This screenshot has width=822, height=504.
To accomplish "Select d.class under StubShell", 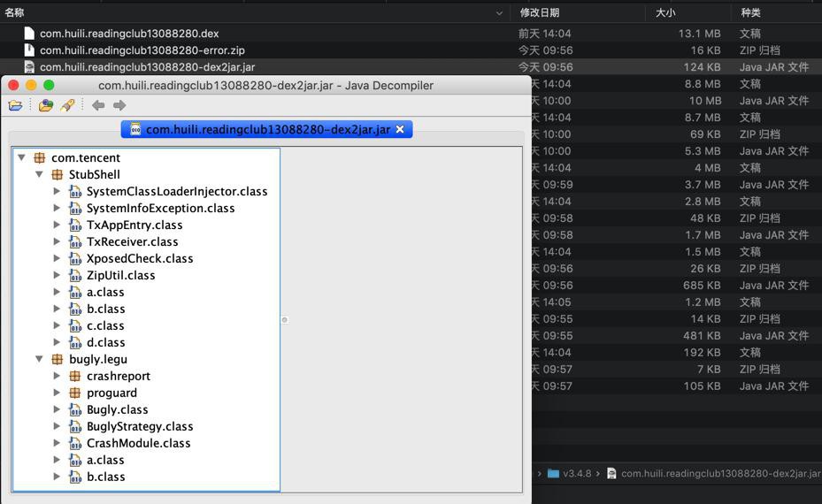I will pyautogui.click(x=105, y=343).
